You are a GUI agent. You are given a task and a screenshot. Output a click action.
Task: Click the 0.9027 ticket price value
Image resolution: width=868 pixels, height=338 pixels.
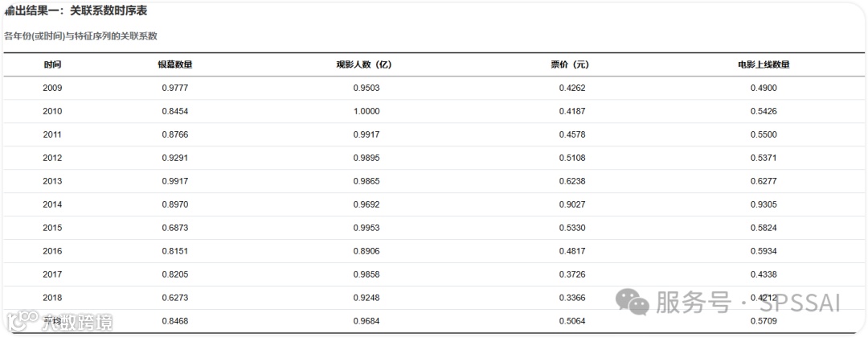point(572,204)
